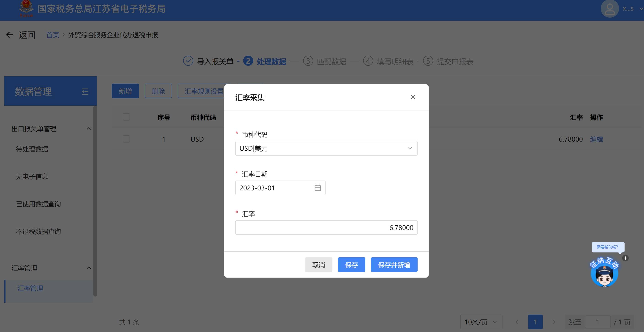The width and height of the screenshot is (644, 332).
Task: Collapse the 汇率管理 section chevron
Action: coord(89,268)
